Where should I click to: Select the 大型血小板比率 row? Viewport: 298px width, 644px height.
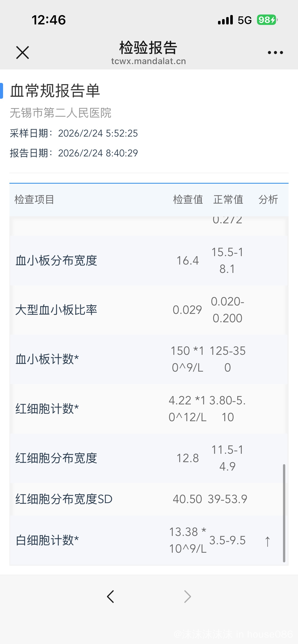coord(56,310)
